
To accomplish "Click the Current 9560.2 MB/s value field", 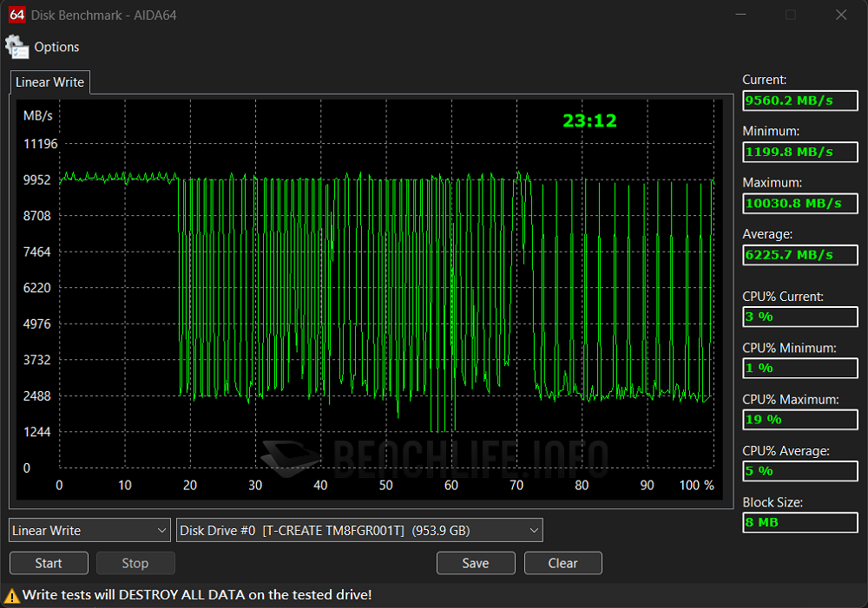I will (x=799, y=101).
